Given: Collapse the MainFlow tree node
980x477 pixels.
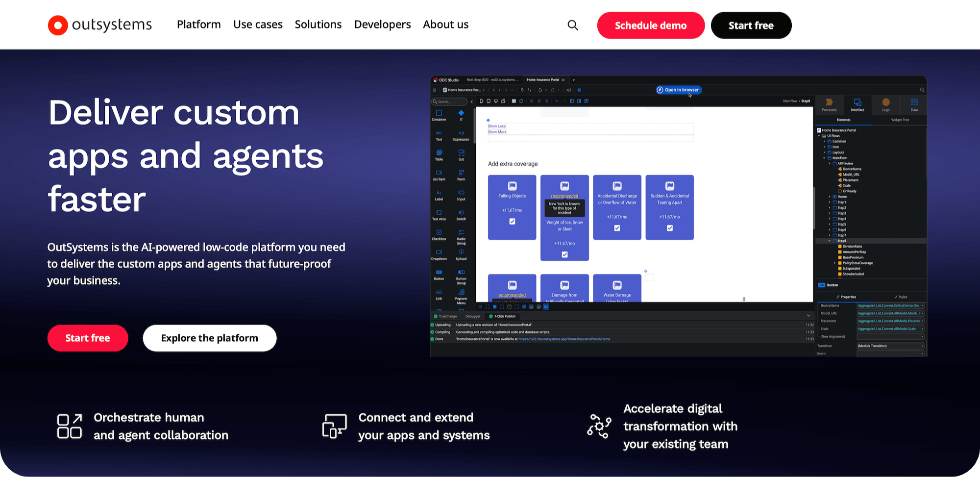Looking at the screenshot, I should (x=824, y=158).
